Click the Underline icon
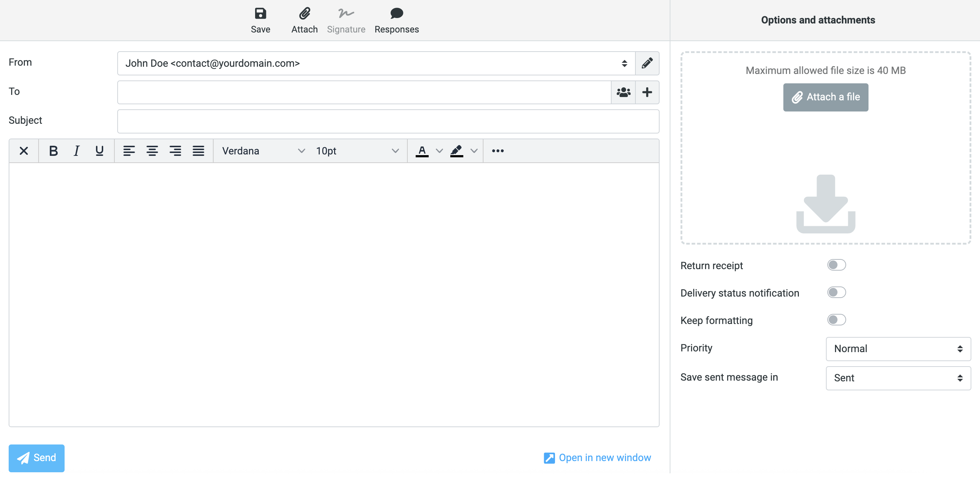The height and width of the screenshot is (482, 980). [x=99, y=151]
